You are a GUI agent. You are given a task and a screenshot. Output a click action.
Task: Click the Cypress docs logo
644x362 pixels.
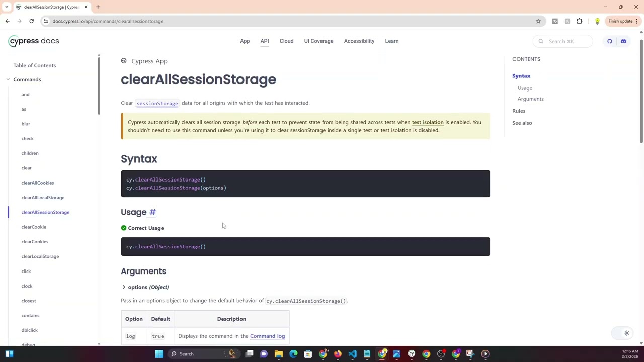tap(34, 41)
